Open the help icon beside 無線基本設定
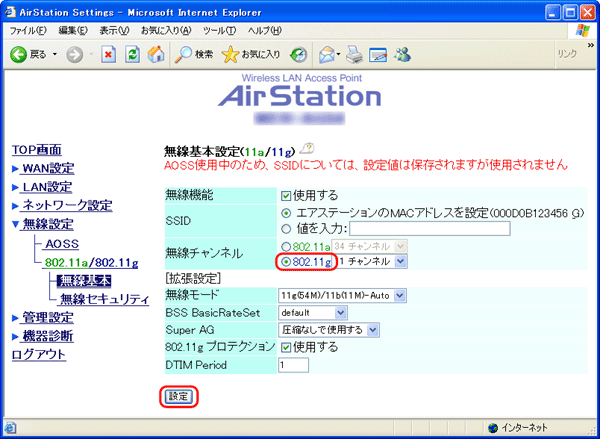The width and height of the screenshot is (600, 439). 307,148
